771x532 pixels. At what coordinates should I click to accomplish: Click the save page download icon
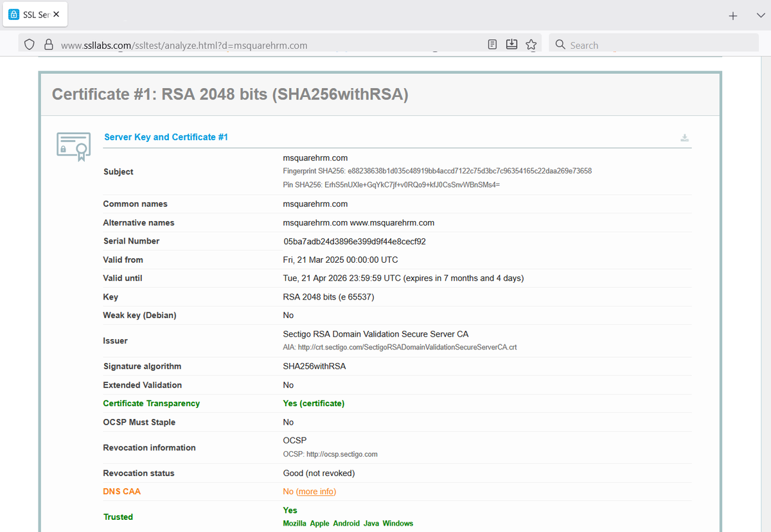click(x=511, y=44)
